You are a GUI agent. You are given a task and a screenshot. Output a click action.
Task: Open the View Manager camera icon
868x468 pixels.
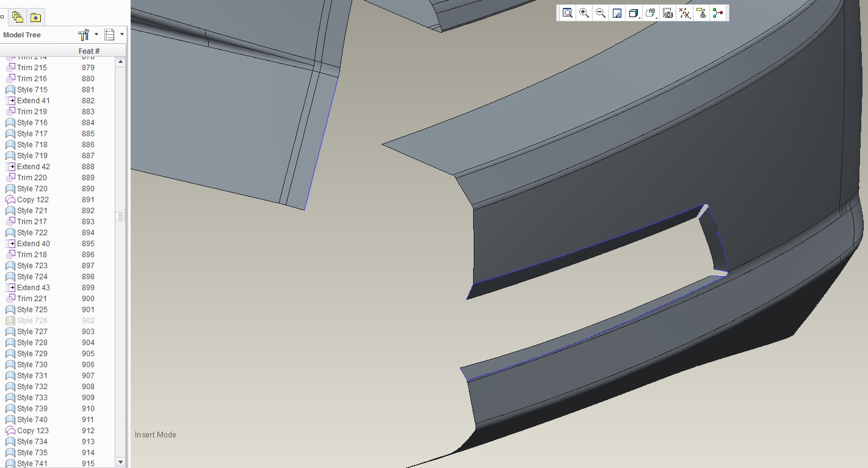pyautogui.click(x=668, y=13)
